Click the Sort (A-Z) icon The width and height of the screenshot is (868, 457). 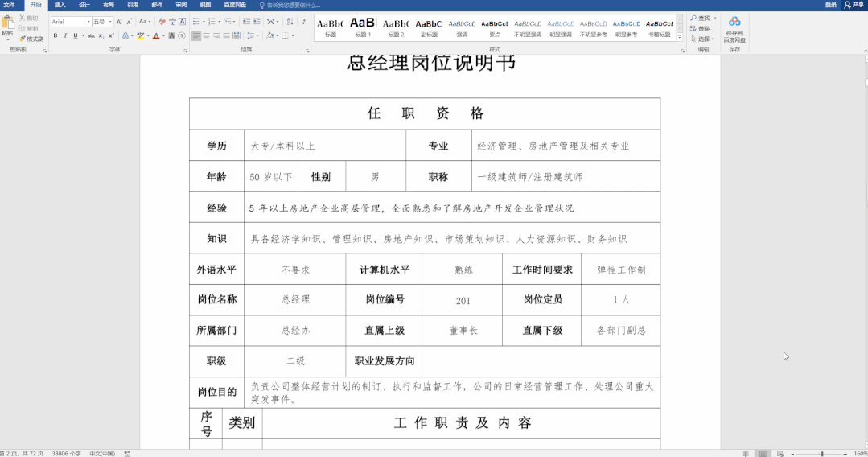pos(290,22)
